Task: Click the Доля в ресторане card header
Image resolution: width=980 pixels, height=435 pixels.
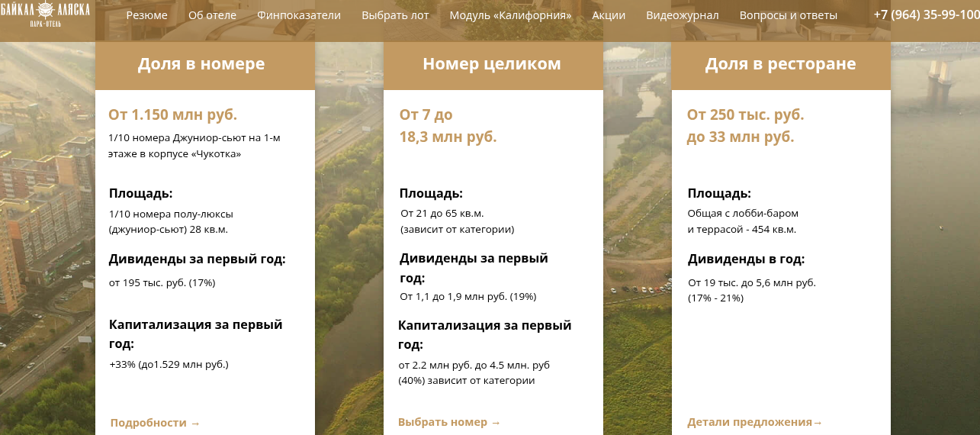Action: coord(781,66)
